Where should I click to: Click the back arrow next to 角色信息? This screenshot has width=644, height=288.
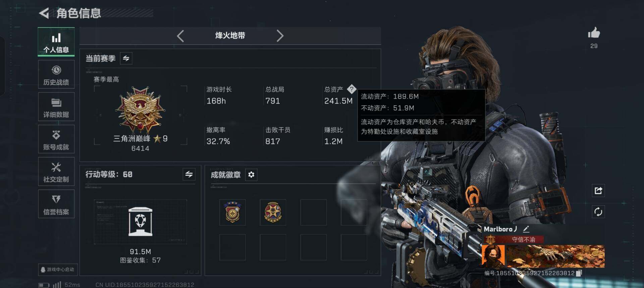(44, 13)
